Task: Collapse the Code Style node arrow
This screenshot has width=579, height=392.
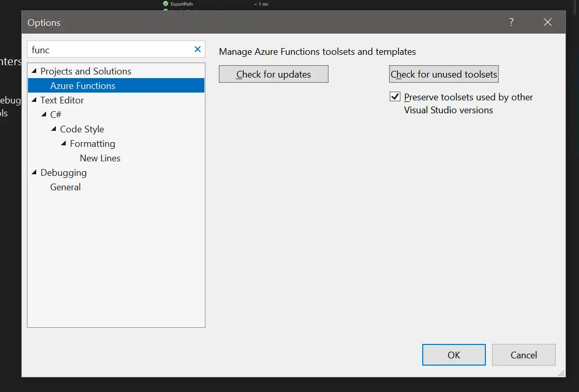Action: click(x=54, y=129)
